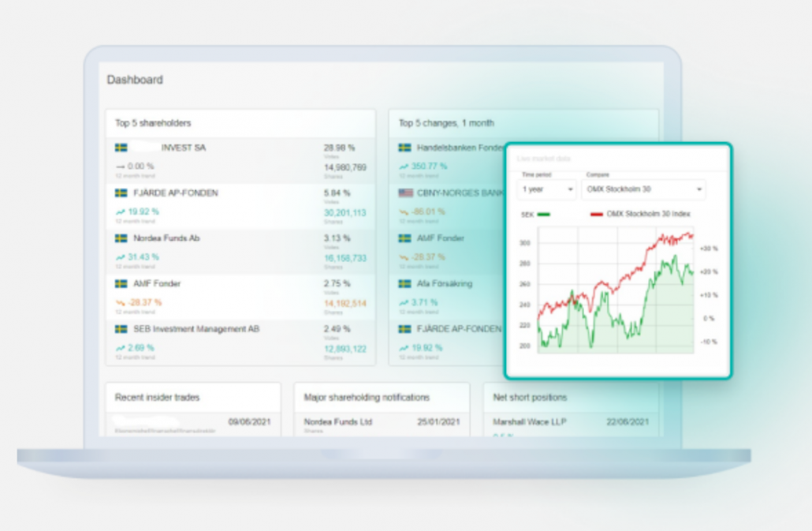This screenshot has width=812, height=531.
Task: Click the flag beside Handelsbanken Fonder
Action: (405, 148)
